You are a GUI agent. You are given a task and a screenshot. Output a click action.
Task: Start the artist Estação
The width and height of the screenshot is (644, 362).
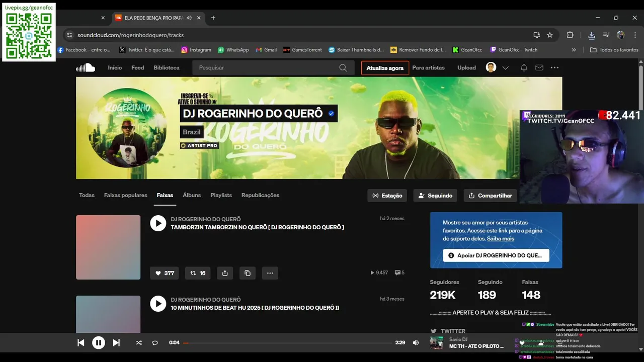[387, 196]
